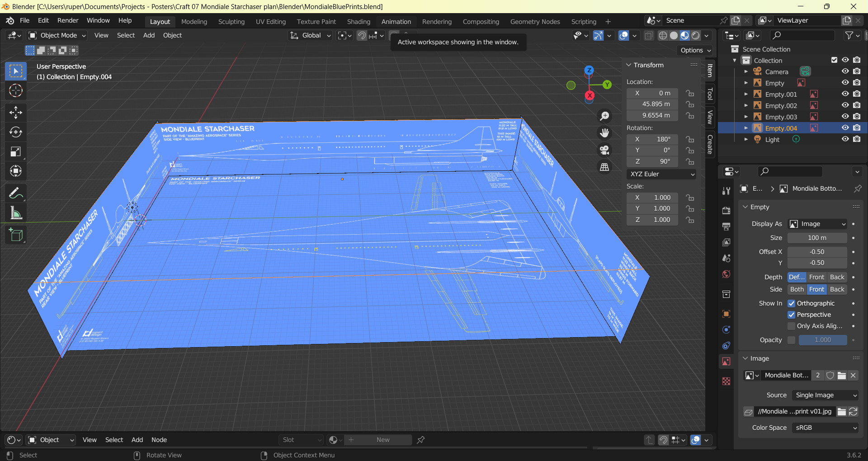
Task: Open the View Layer properties tab
Action: [x=726, y=242]
